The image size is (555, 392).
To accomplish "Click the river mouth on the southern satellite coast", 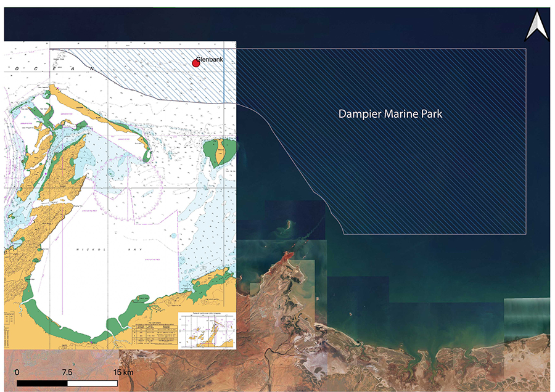I will (269, 351).
